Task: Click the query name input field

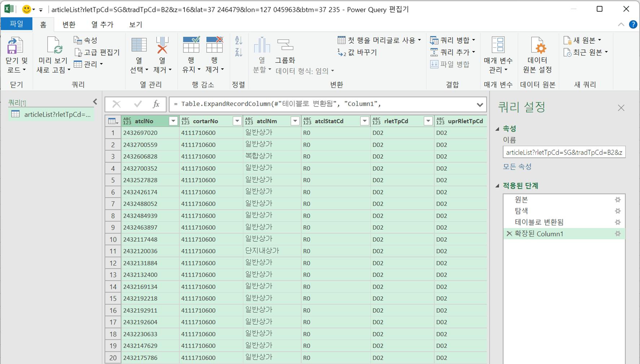Action: [x=564, y=152]
